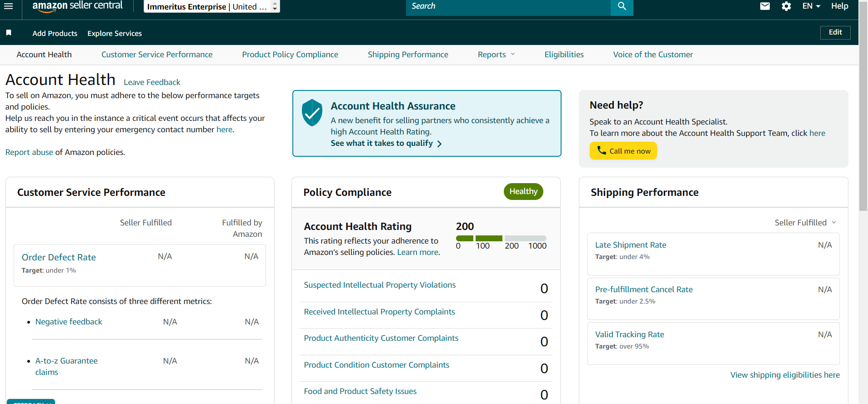
Task: Open the messages envelope icon
Action: (765, 6)
